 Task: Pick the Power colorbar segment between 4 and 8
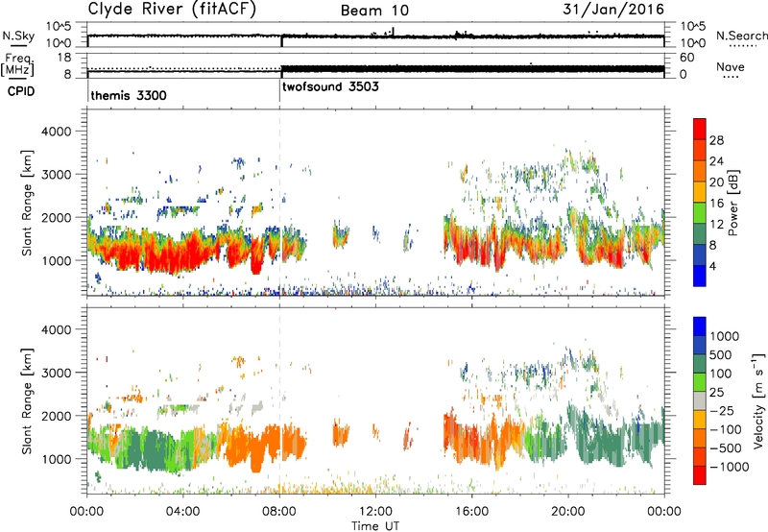click(700, 255)
